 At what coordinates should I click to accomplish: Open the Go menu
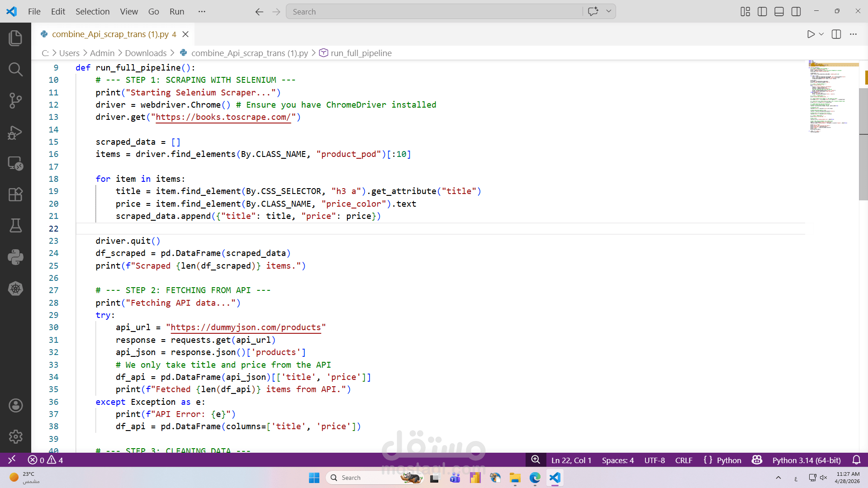tap(154, 12)
